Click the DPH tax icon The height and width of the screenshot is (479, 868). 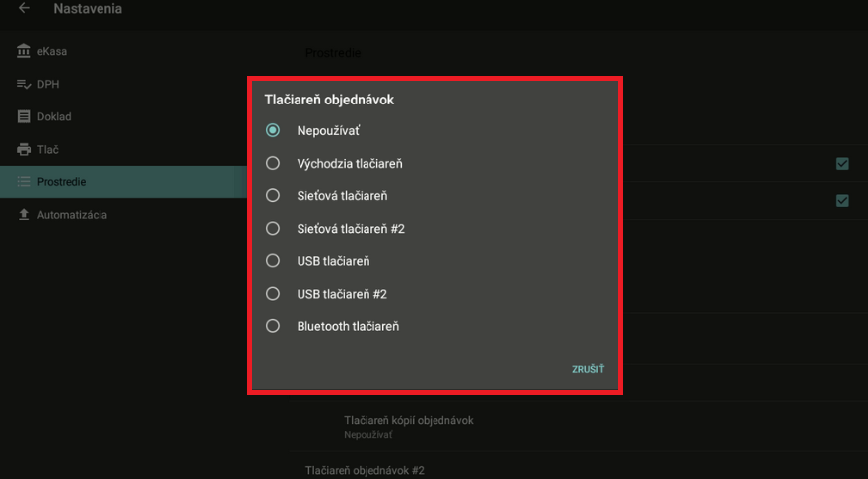pyautogui.click(x=24, y=84)
